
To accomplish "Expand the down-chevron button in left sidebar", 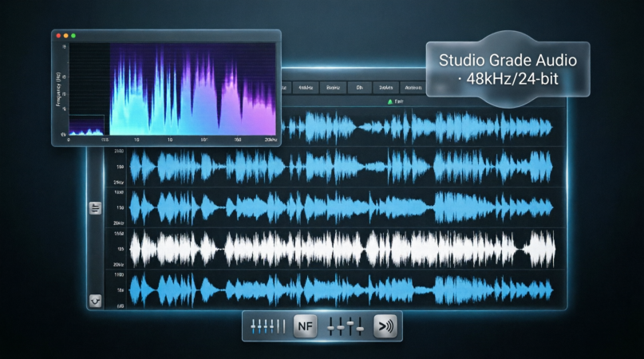I will click(95, 301).
